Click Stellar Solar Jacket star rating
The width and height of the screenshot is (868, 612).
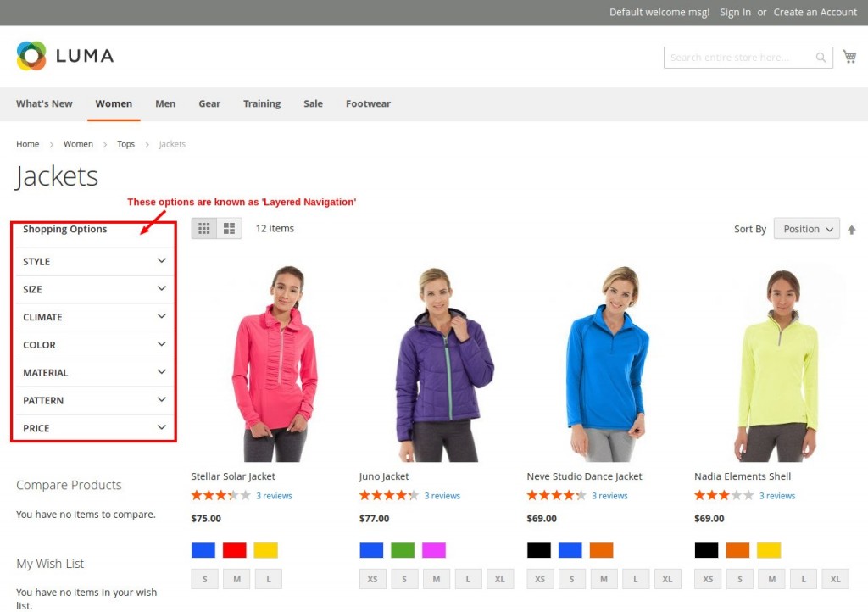(x=220, y=496)
